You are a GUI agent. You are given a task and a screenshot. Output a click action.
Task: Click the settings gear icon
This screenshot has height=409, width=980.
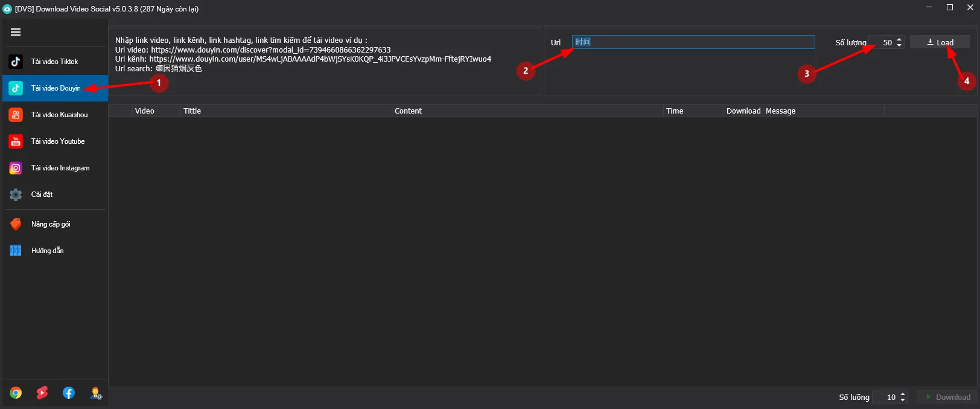pos(16,195)
